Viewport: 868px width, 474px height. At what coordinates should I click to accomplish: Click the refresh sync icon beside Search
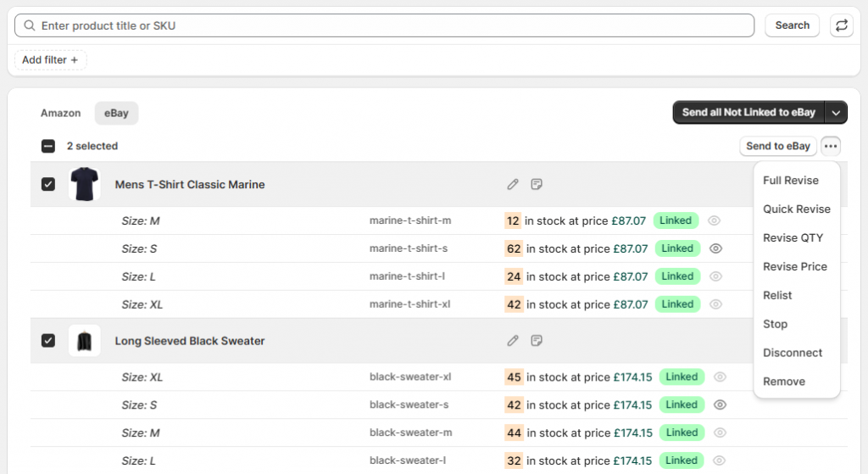point(841,25)
